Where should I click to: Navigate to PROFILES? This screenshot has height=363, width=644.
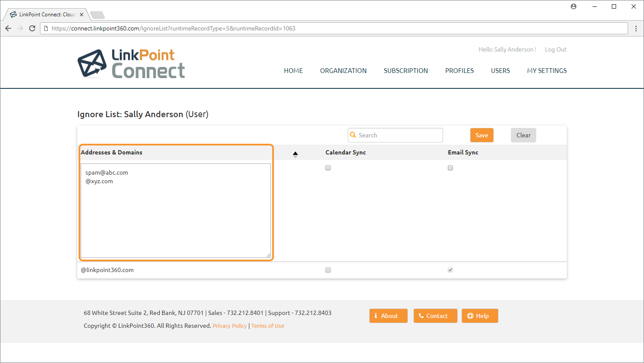pyautogui.click(x=459, y=71)
